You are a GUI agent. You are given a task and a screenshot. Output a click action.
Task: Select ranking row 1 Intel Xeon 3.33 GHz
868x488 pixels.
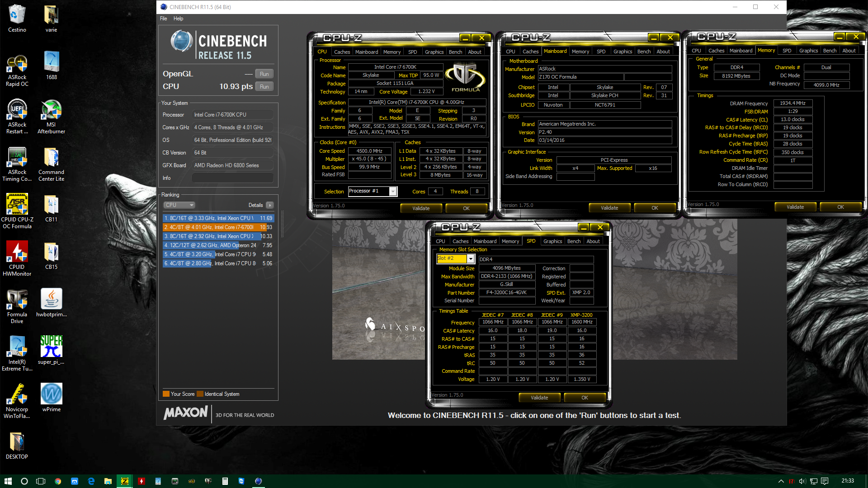pos(218,218)
